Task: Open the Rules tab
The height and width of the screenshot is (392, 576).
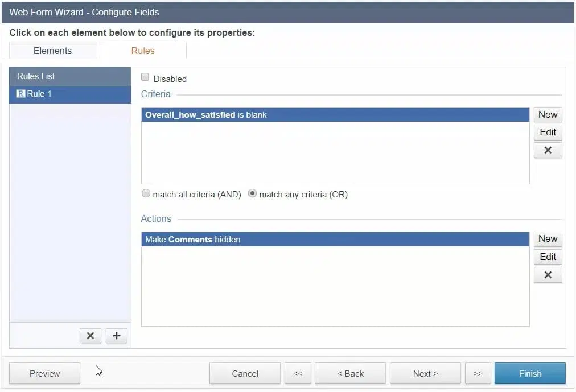Action: 143,51
